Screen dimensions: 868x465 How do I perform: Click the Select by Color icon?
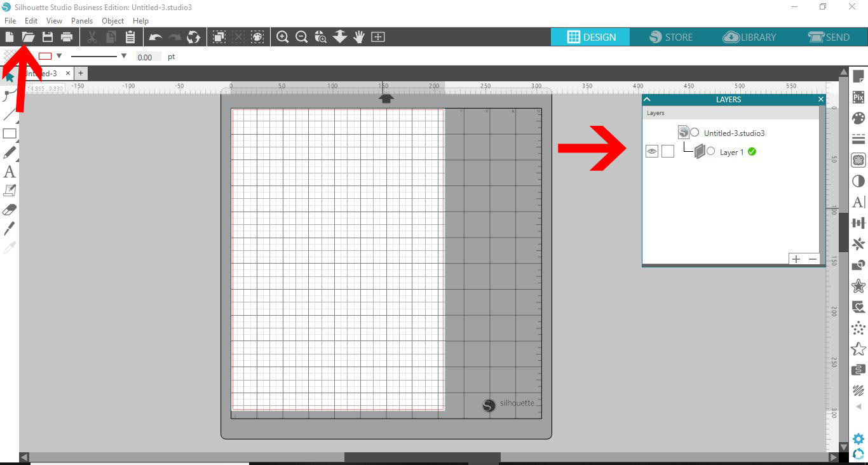click(x=257, y=37)
